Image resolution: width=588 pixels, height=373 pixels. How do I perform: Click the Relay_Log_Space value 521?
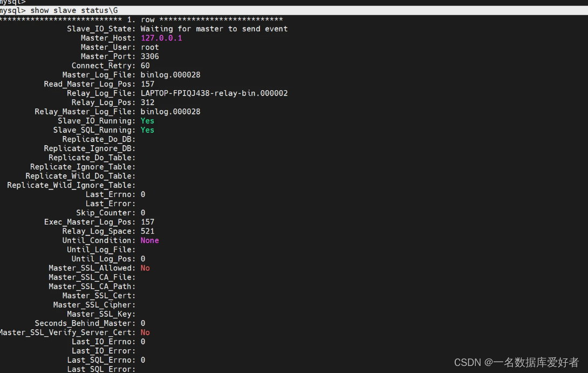pyautogui.click(x=147, y=231)
